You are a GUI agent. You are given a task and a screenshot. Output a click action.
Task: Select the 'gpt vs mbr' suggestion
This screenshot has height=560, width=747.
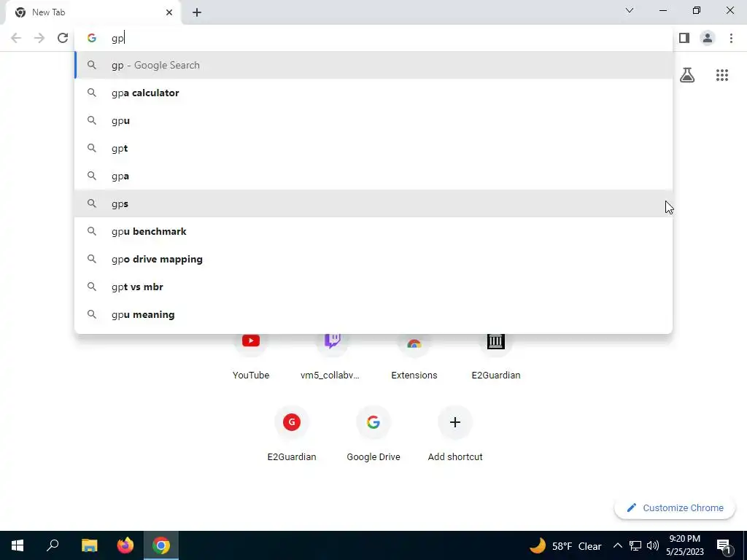click(x=373, y=287)
